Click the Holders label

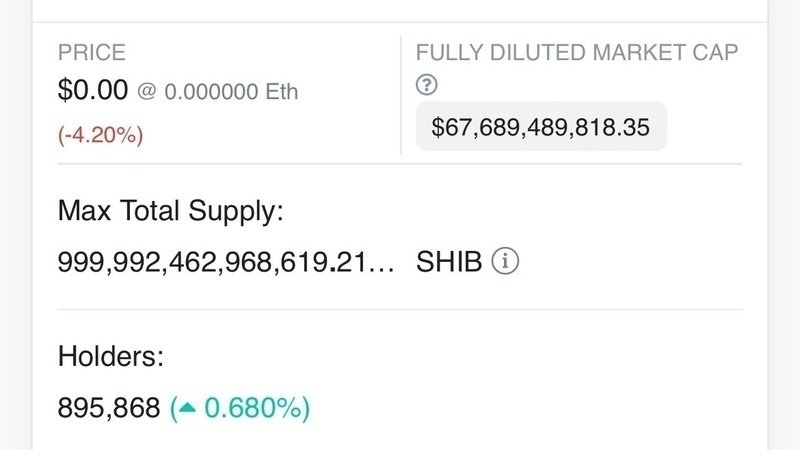coord(111,356)
